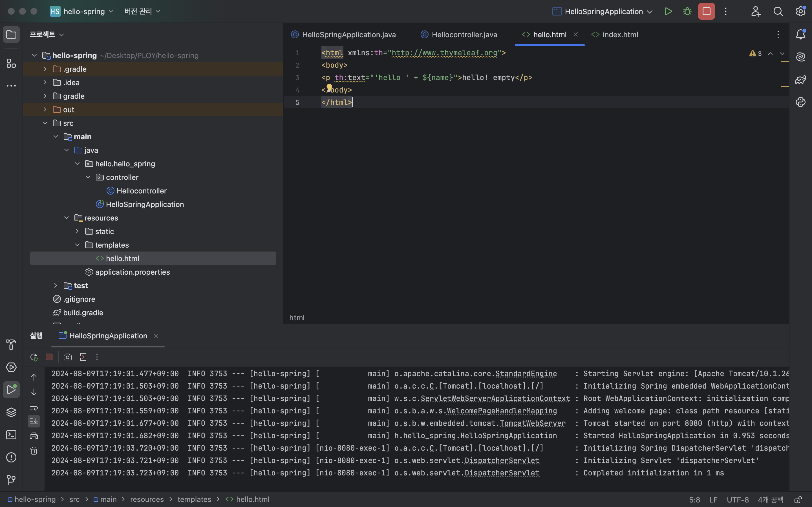Open the Python-style tool window icon in right sidebar
Image resolution: width=812 pixels, height=507 pixels.
pyautogui.click(x=801, y=102)
